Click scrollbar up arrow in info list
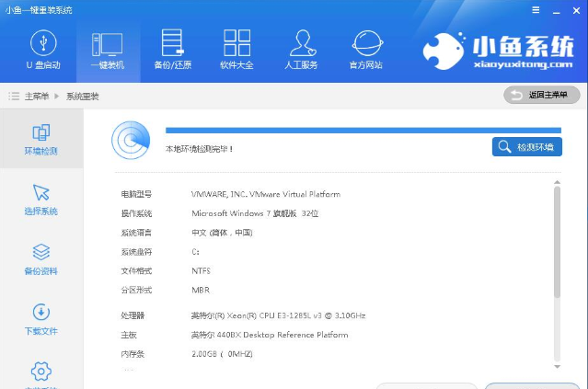The height and width of the screenshot is (389, 588). [x=558, y=182]
